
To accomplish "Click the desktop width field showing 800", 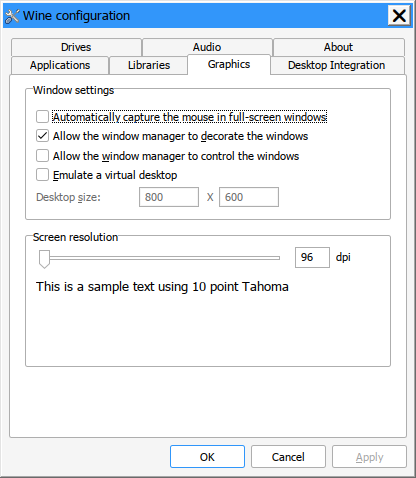I will 169,197.
